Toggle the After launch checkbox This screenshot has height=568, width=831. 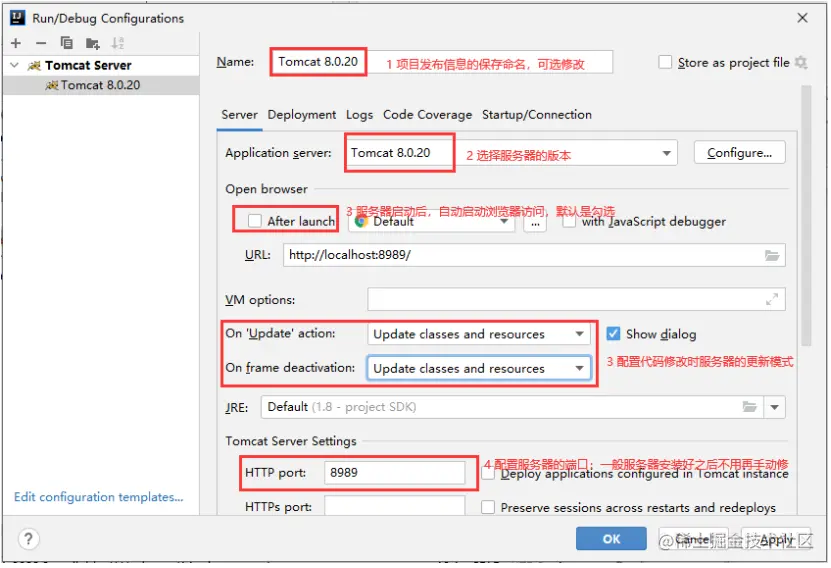(x=255, y=221)
